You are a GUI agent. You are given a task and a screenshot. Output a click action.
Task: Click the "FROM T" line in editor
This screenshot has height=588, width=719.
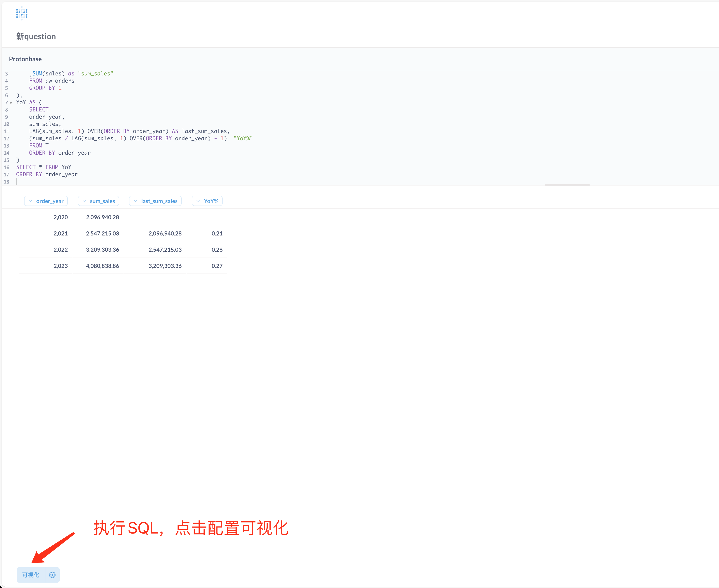point(39,146)
